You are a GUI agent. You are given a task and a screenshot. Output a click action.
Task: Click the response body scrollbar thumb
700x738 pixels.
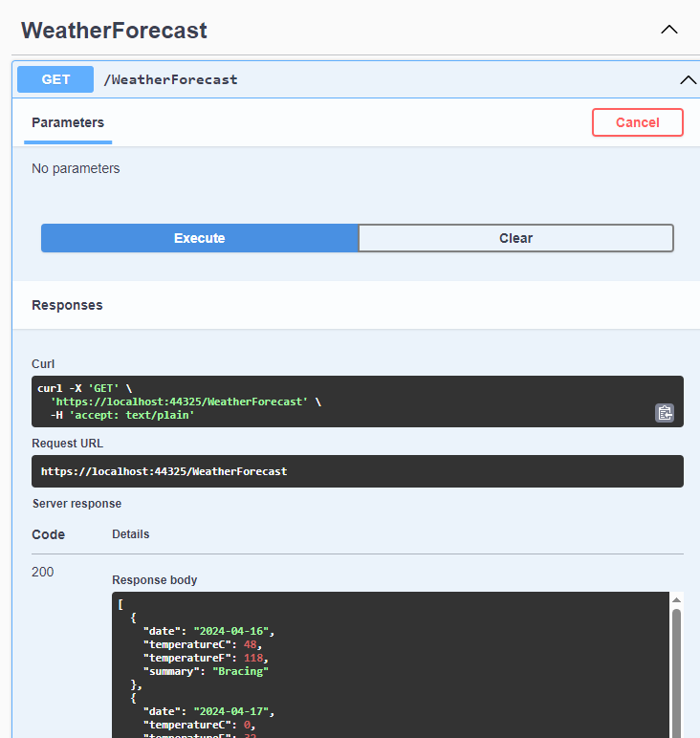click(x=676, y=669)
